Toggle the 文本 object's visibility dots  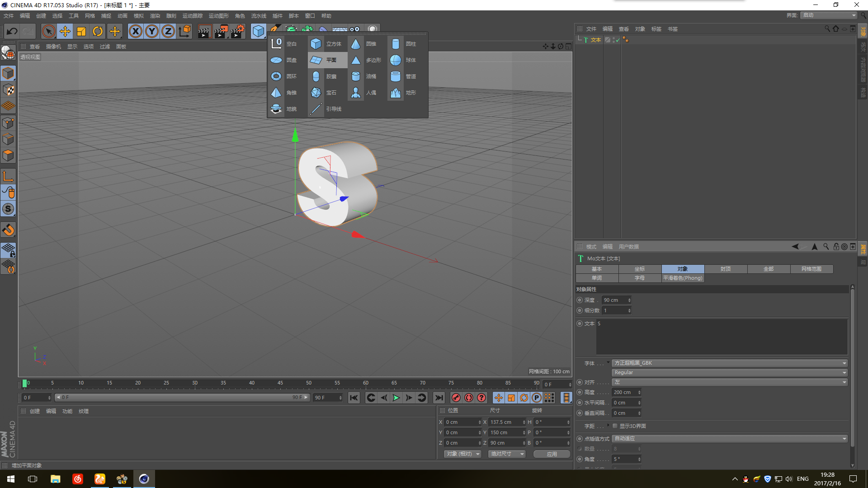click(x=613, y=40)
